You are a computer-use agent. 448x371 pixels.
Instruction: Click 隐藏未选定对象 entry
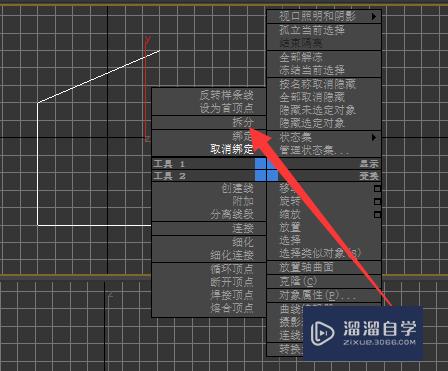click(318, 110)
